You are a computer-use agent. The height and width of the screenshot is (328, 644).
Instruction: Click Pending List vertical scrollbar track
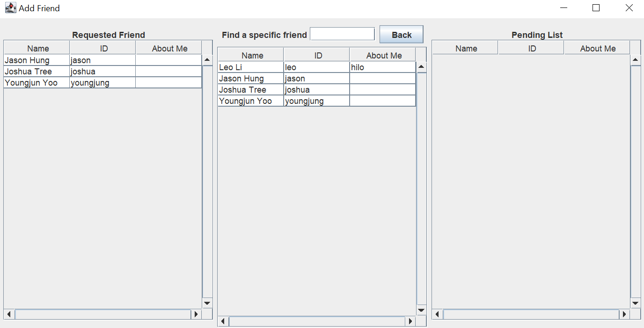(636, 182)
